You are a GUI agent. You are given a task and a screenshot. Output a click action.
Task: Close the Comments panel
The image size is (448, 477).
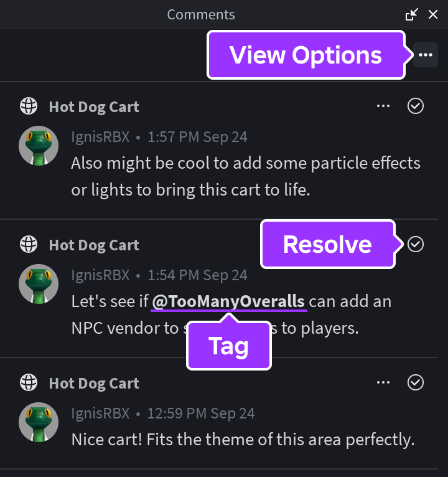(x=433, y=14)
